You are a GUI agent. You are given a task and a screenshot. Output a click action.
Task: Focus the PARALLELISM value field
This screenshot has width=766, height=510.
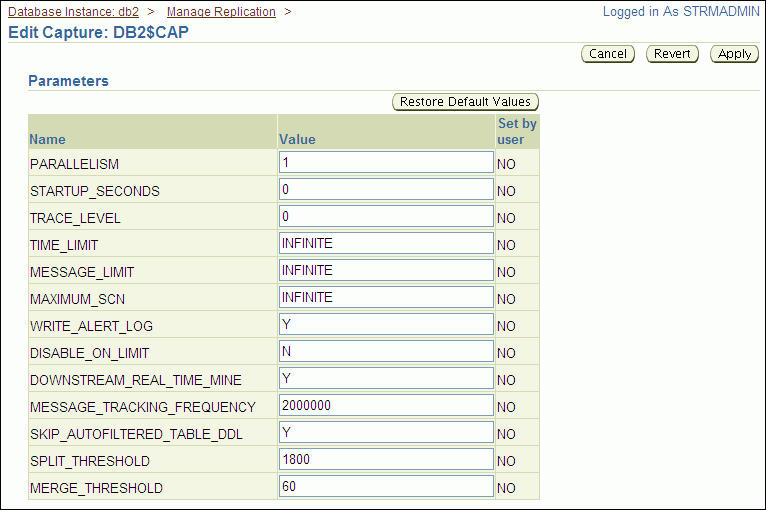[386, 162]
